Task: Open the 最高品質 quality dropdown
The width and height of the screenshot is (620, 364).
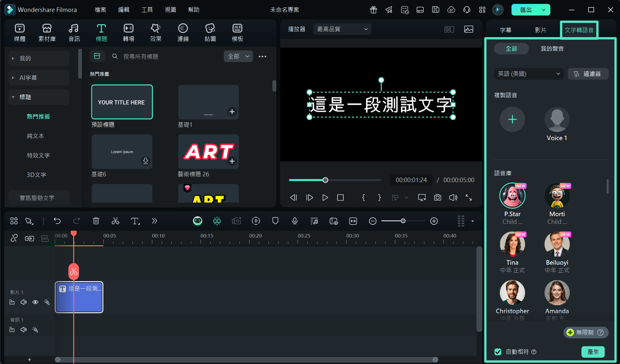Action: [x=342, y=29]
